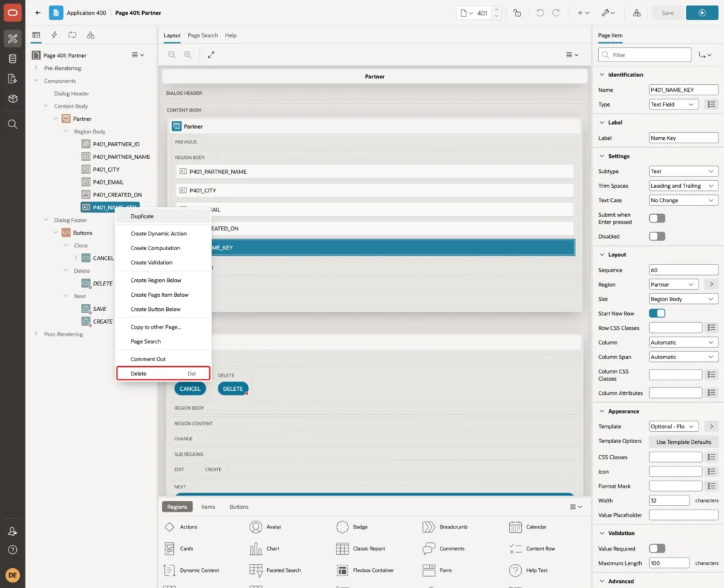The image size is (724, 588).
Task: Collapse the Appearance section
Action: [602, 411]
